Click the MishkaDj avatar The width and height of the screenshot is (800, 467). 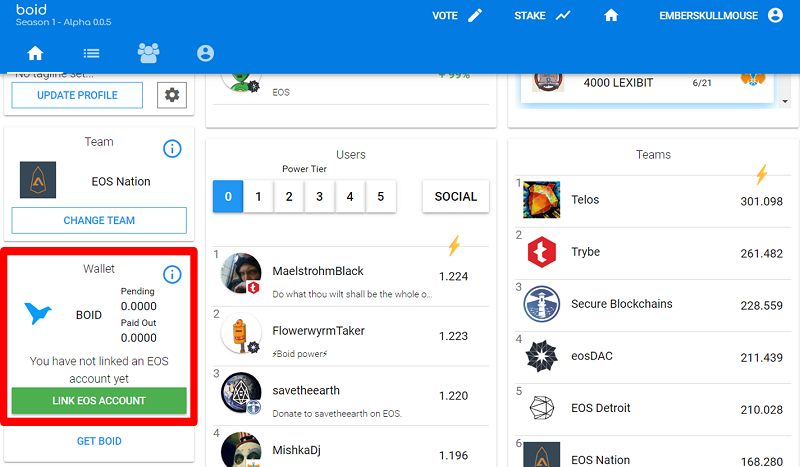[241, 450]
